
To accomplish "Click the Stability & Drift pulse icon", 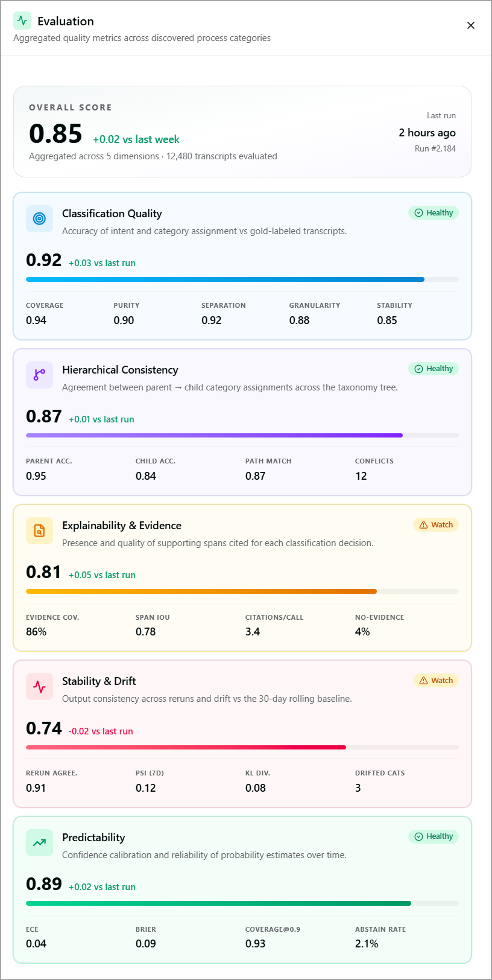I will pos(39,687).
